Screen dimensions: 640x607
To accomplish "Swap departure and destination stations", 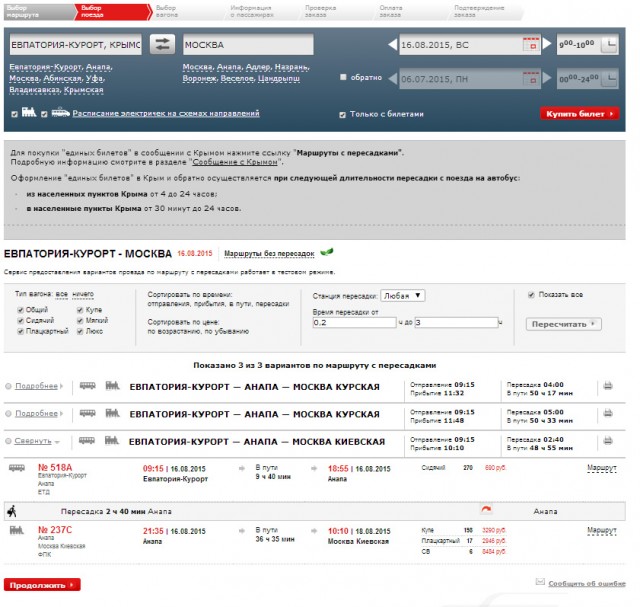I will 163,45.
